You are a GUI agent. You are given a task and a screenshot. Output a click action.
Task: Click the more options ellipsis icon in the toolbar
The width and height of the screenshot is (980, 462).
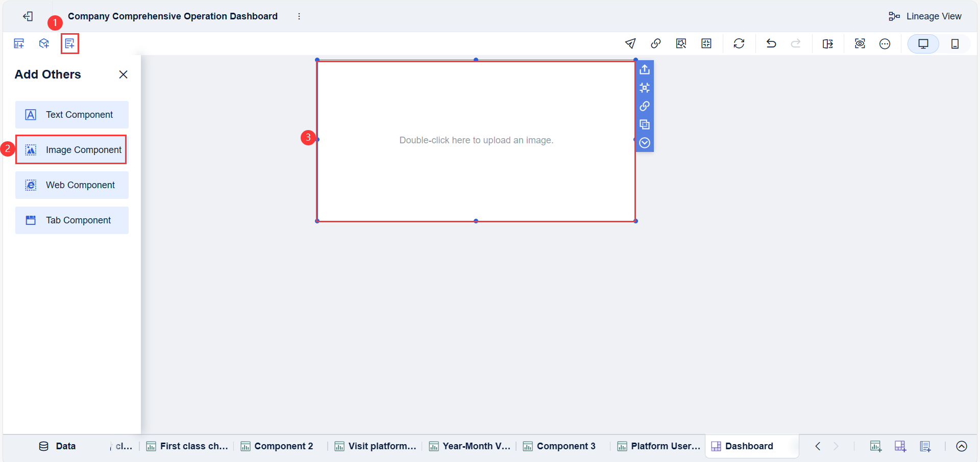coord(885,44)
